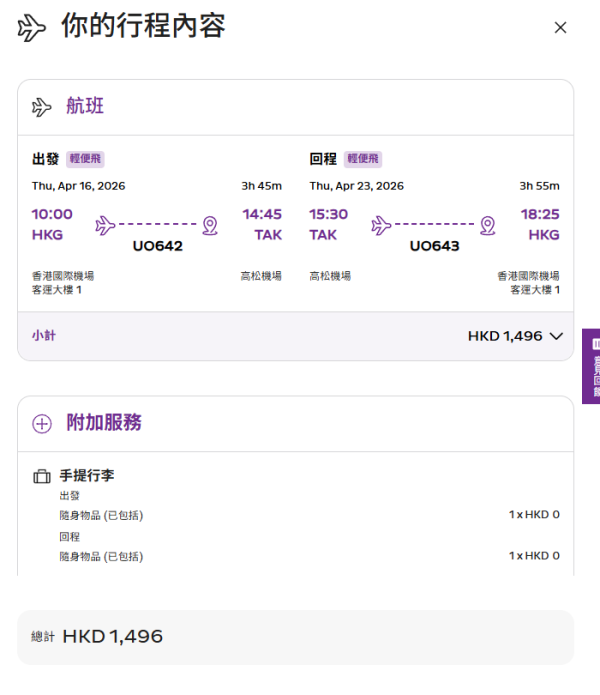The image size is (600, 695).
Task: Click the 輕便飛 badge beside 出發
Action: coord(85,159)
